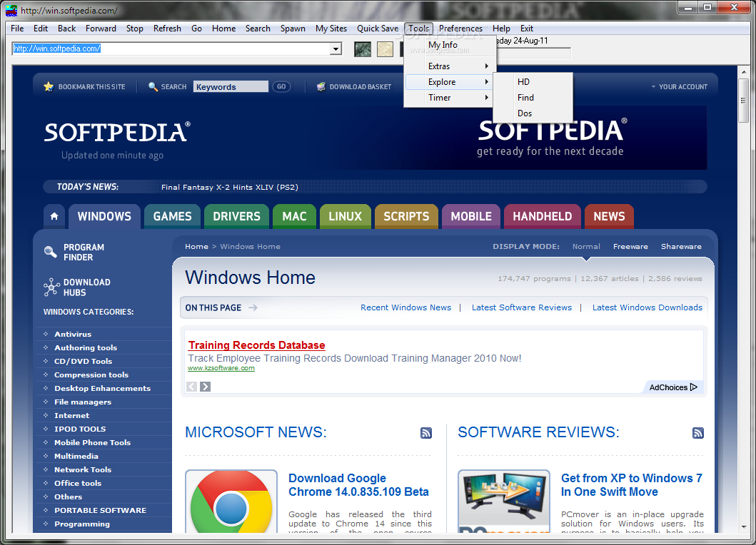Open the Compression tools category
The image size is (756, 545).
(x=91, y=375)
